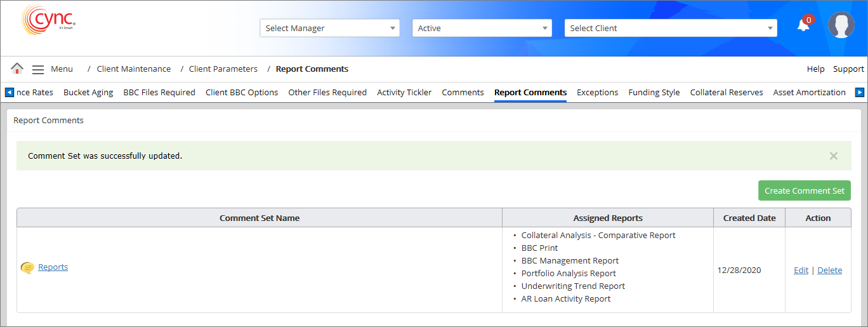Switch to the Bucket Aging tab
The width and height of the screenshot is (868, 327).
click(88, 93)
